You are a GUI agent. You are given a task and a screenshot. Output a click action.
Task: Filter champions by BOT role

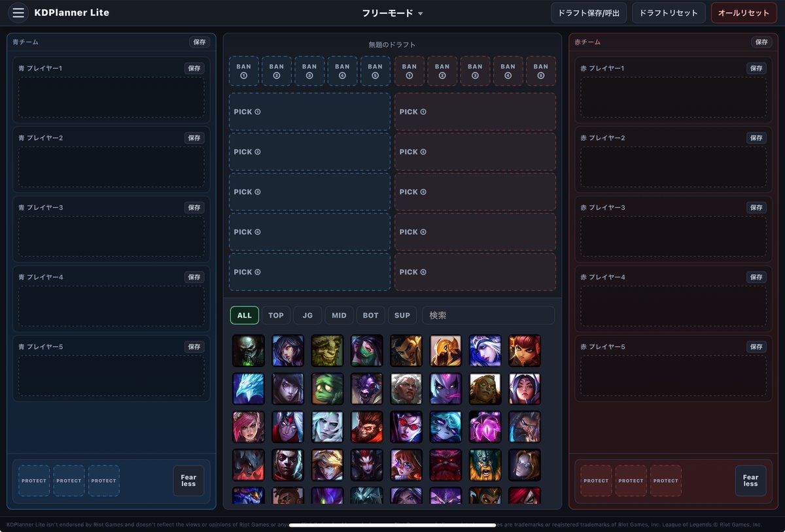point(371,316)
